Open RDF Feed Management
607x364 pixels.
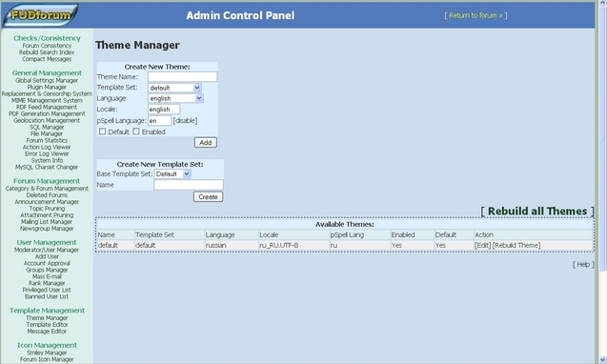point(47,107)
